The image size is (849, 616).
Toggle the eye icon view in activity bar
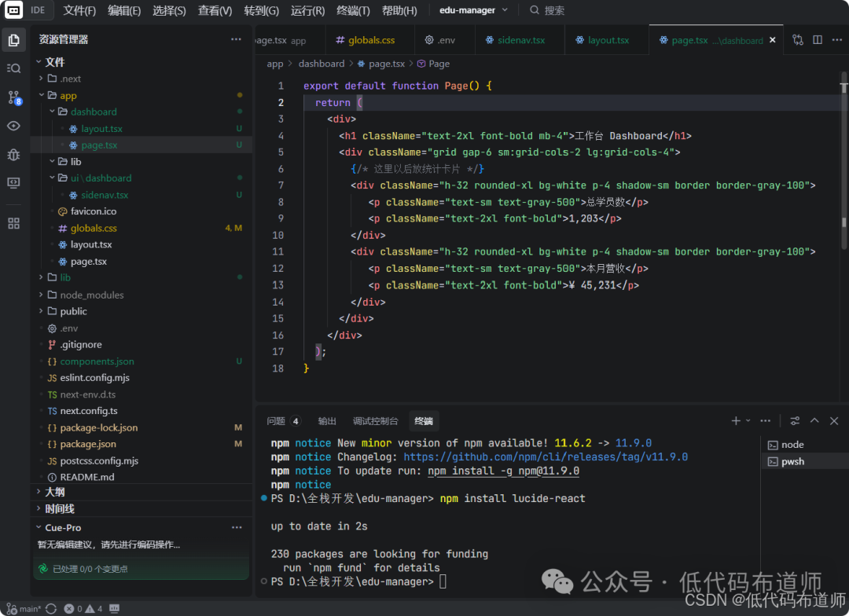point(13,126)
